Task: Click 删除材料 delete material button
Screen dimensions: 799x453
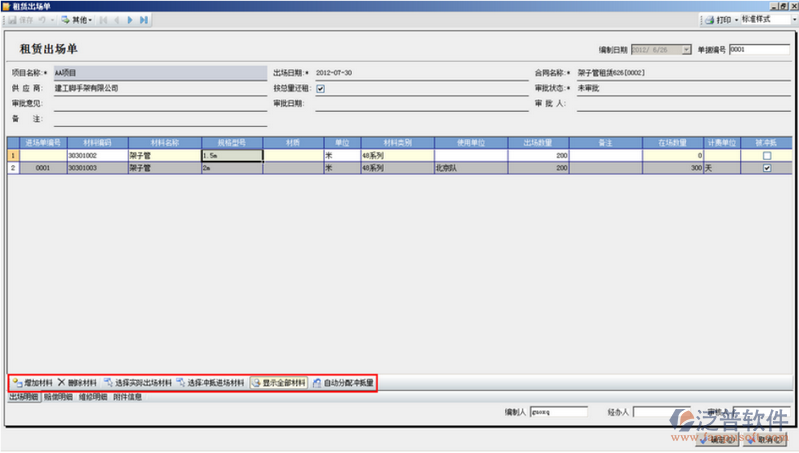Action: pos(77,383)
